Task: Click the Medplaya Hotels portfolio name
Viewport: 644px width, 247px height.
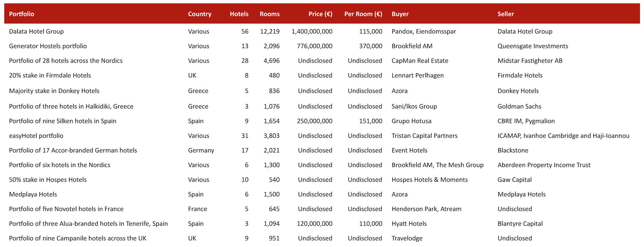Action: pyautogui.click(x=33, y=194)
